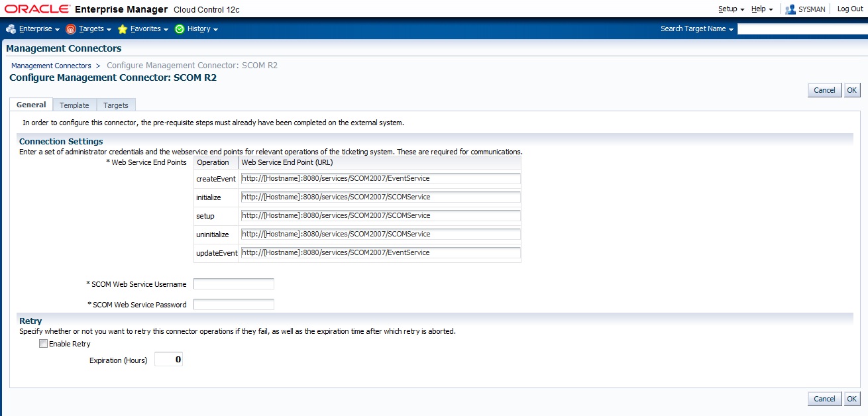This screenshot has height=416, width=868.
Task: Click the SYSMAN user icon
Action: click(790, 9)
